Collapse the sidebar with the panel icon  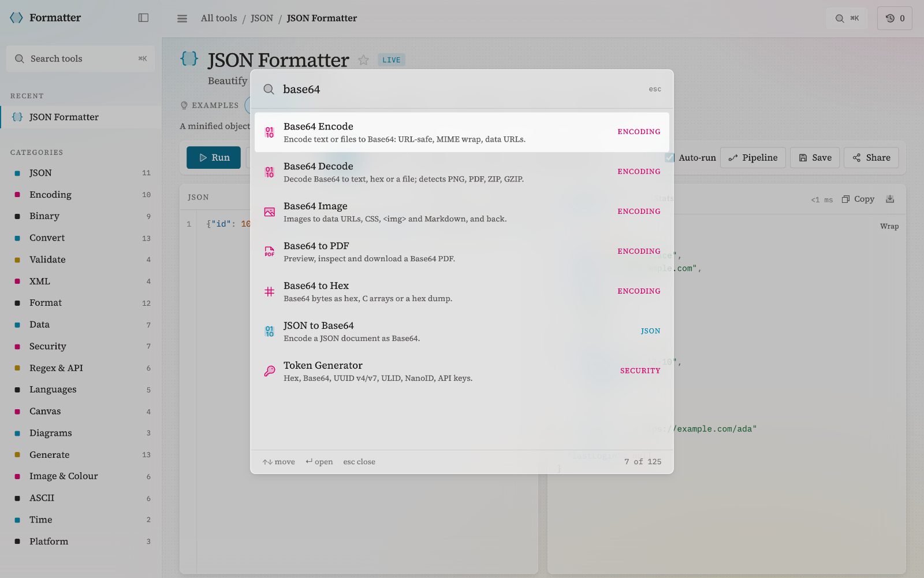click(x=143, y=18)
